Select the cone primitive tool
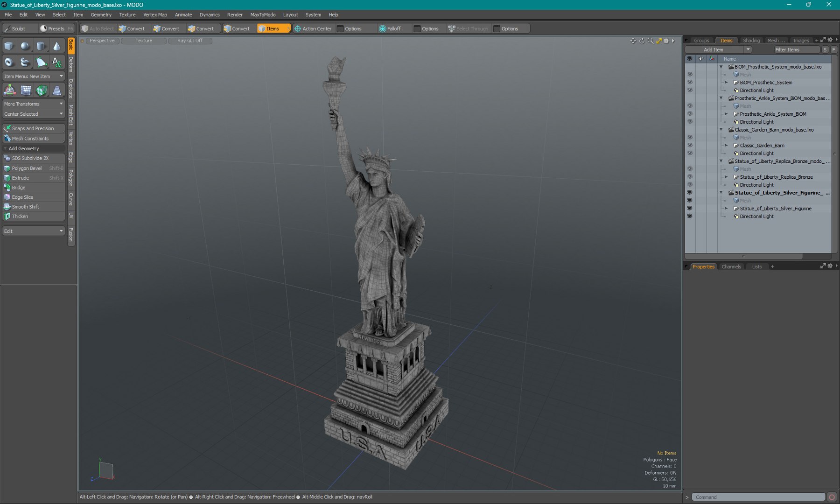The height and width of the screenshot is (504, 840). click(x=56, y=46)
